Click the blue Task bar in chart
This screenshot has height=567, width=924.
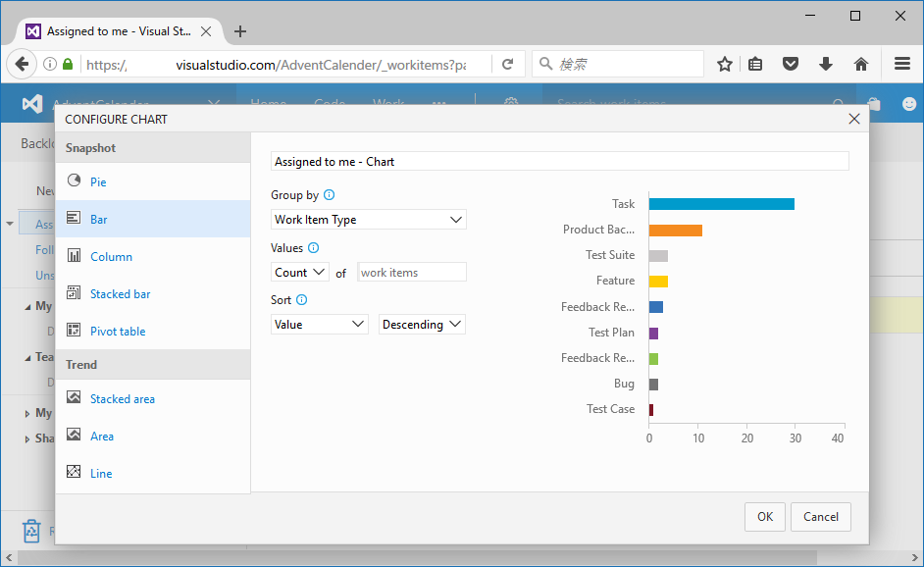(x=722, y=204)
